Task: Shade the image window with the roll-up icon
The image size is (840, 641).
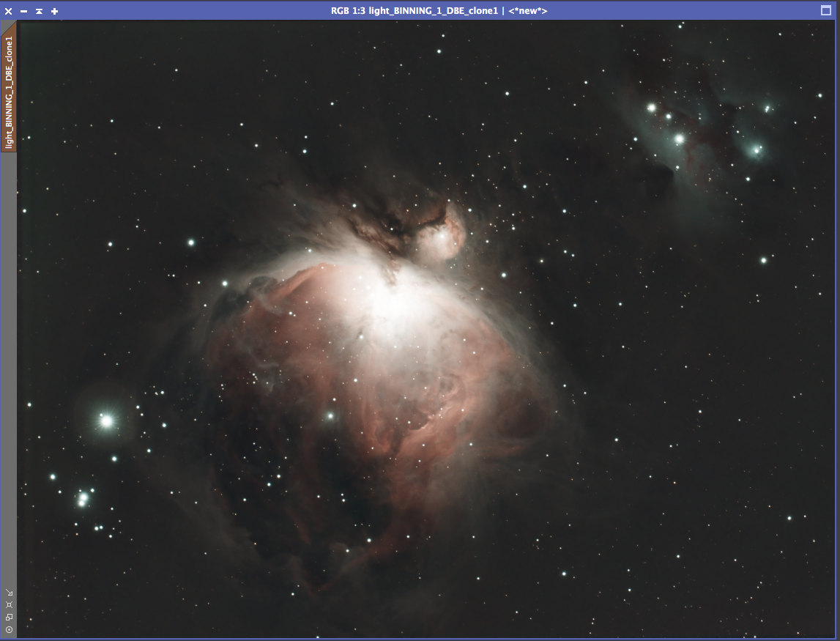Action: tap(39, 11)
